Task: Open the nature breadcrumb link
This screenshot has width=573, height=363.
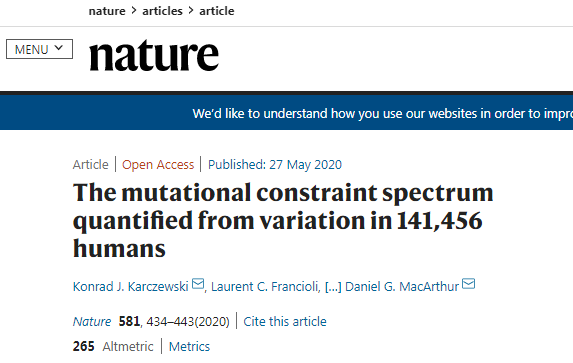Action: click(x=107, y=11)
